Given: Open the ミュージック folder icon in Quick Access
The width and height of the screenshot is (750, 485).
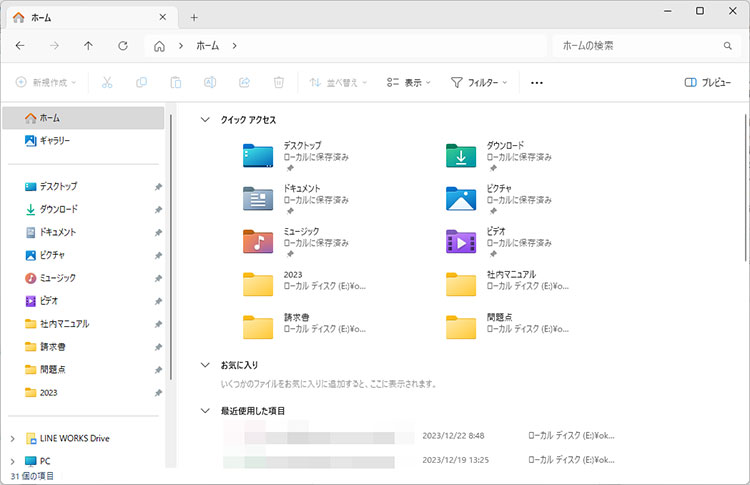Looking at the screenshot, I should (x=257, y=241).
